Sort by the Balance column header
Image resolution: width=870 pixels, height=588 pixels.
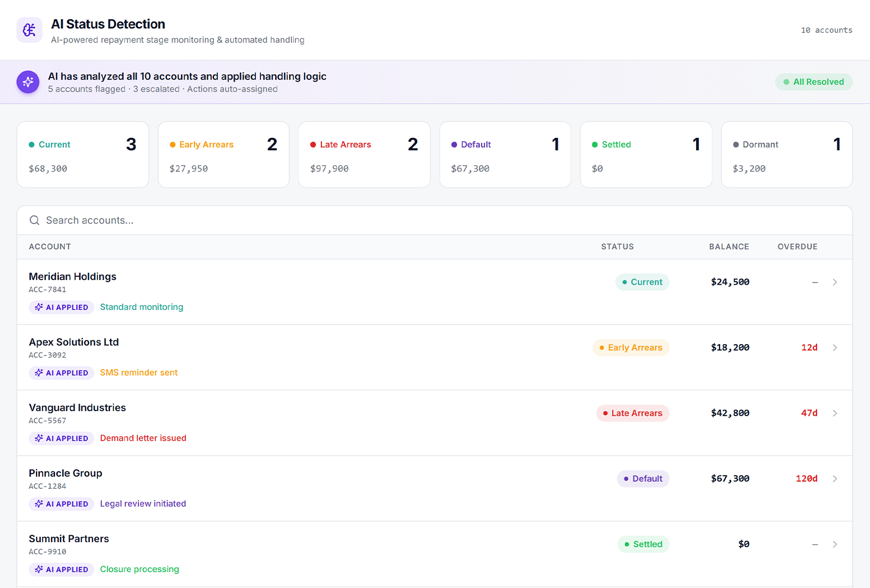(728, 247)
